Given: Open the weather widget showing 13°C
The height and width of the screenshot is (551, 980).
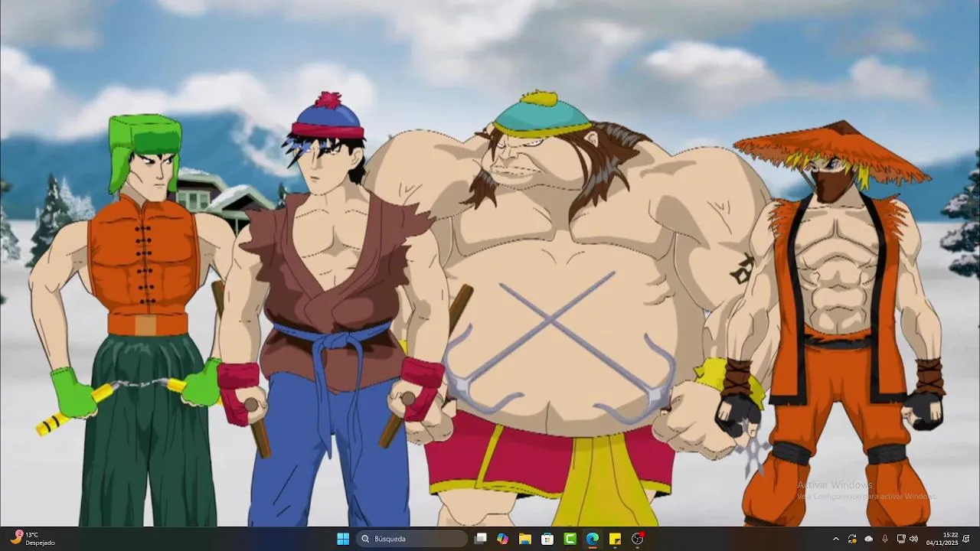Looking at the screenshot, I should [x=33, y=539].
